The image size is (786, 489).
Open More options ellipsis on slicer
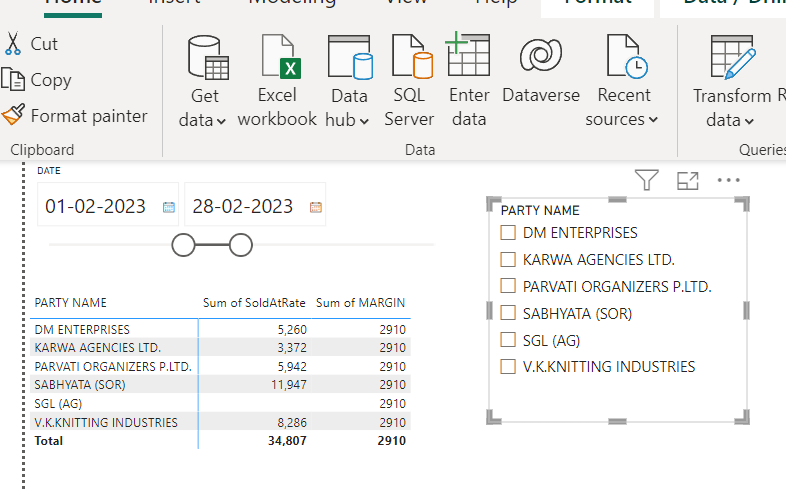coord(728,180)
